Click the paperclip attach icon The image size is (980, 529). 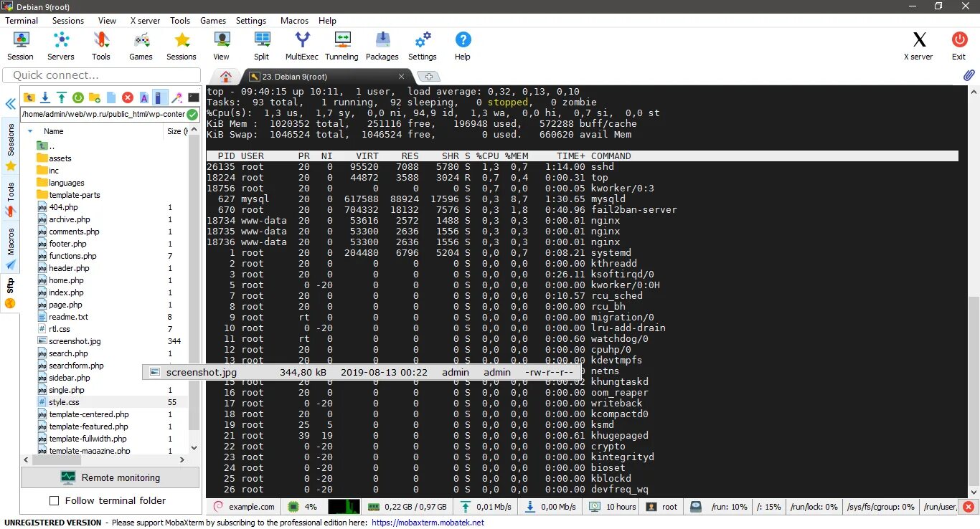point(969,75)
